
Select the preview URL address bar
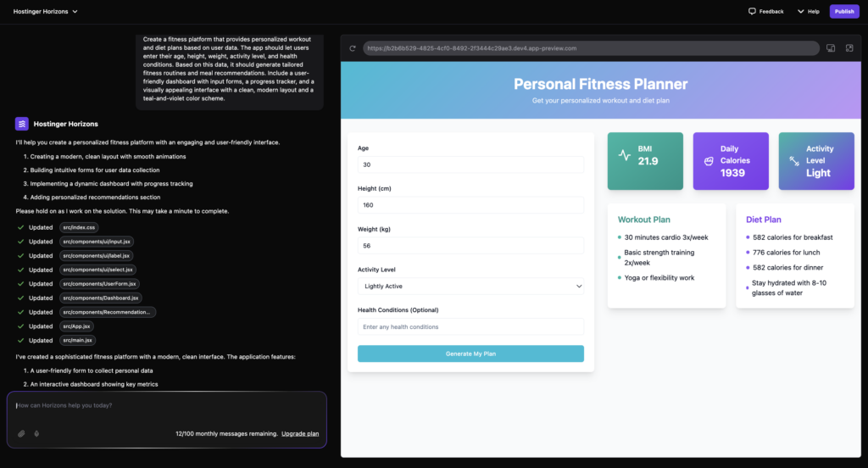(591, 48)
